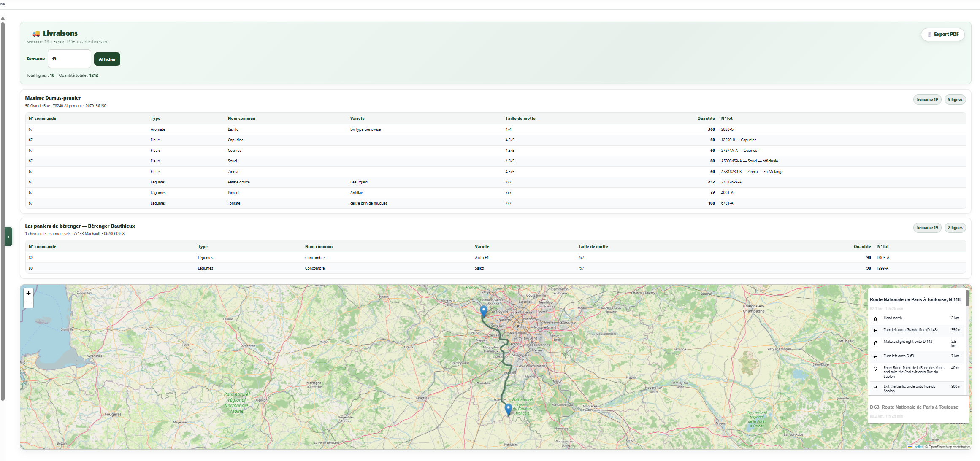Open the OpenStreetMap contributors link
The image size is (980, 461).
click(949, 447)
